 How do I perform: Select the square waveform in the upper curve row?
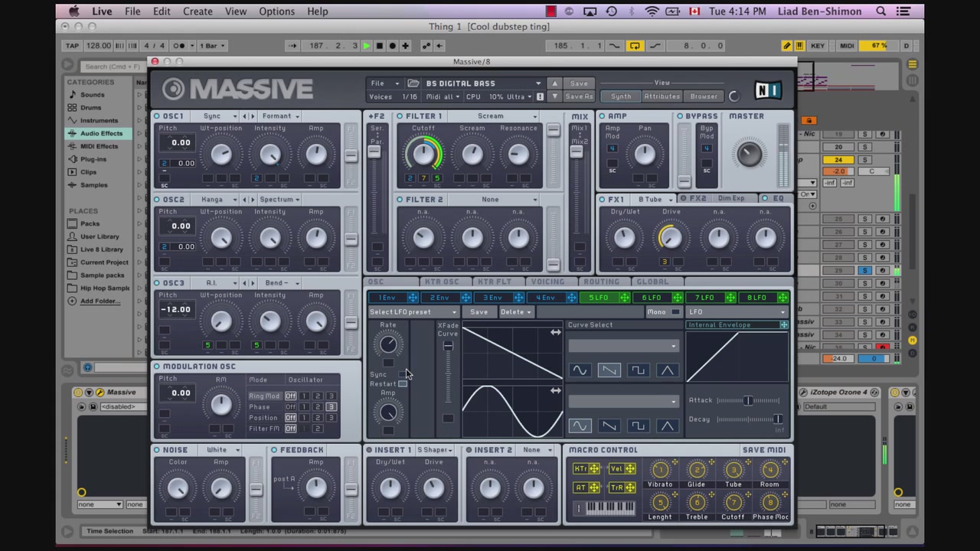coord(638,370)
